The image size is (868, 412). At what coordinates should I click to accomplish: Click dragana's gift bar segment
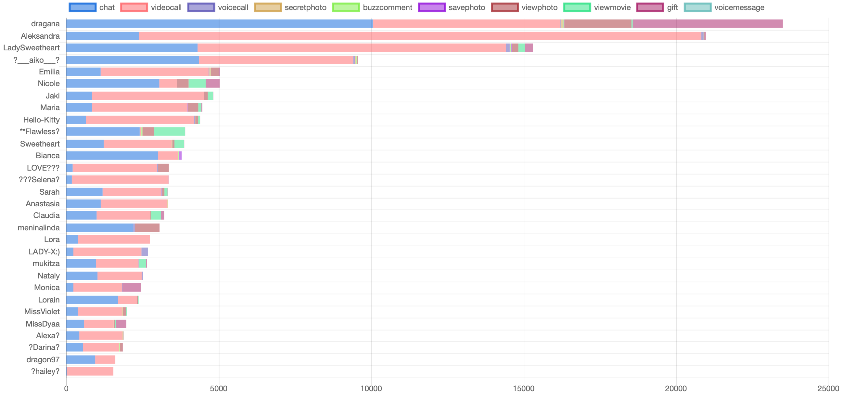click(708, 24)
